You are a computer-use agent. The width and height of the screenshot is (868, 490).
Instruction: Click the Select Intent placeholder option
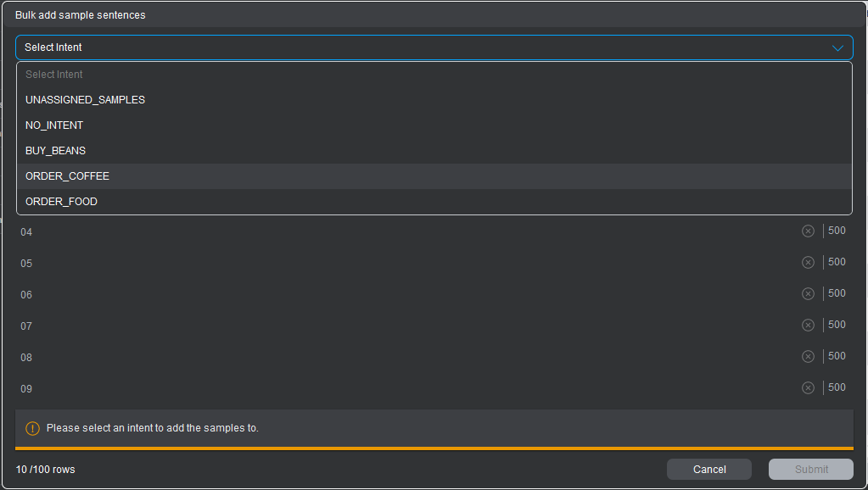pyautogui.click(x=54, y=75)
